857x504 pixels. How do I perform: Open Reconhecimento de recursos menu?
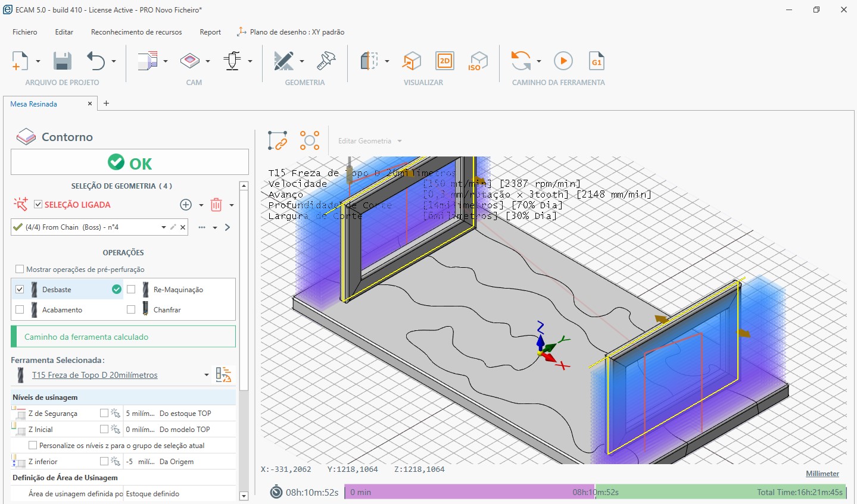pos(136,32)
